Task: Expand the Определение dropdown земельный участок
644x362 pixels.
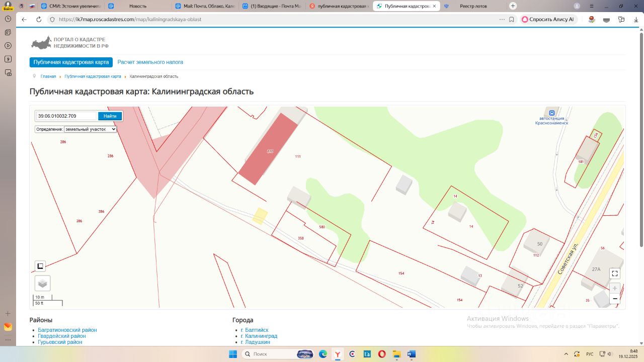Action: [x=90, y=129]
